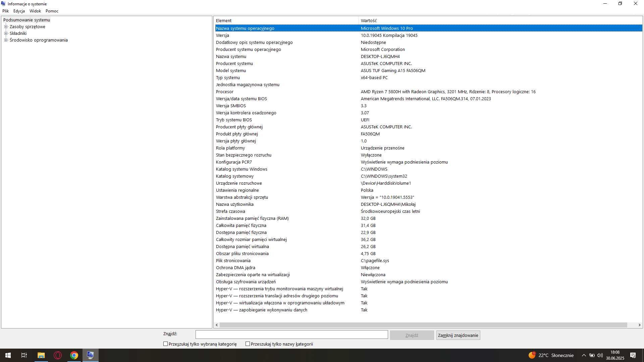Toggle Przeszukaj tylko wybraną kategorię checkbox
This screenshot has height=362, width=644.
pyautogui.click(x=165, y=344)
